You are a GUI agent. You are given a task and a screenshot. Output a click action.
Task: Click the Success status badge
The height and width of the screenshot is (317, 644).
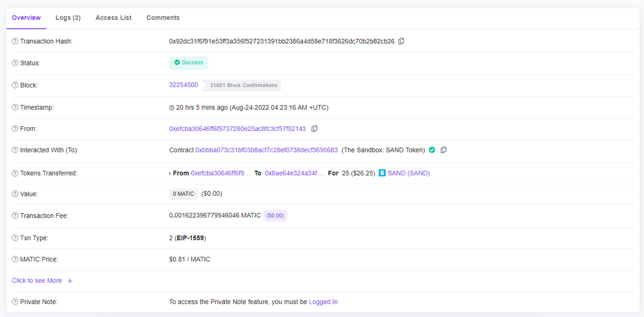[188, 63]
